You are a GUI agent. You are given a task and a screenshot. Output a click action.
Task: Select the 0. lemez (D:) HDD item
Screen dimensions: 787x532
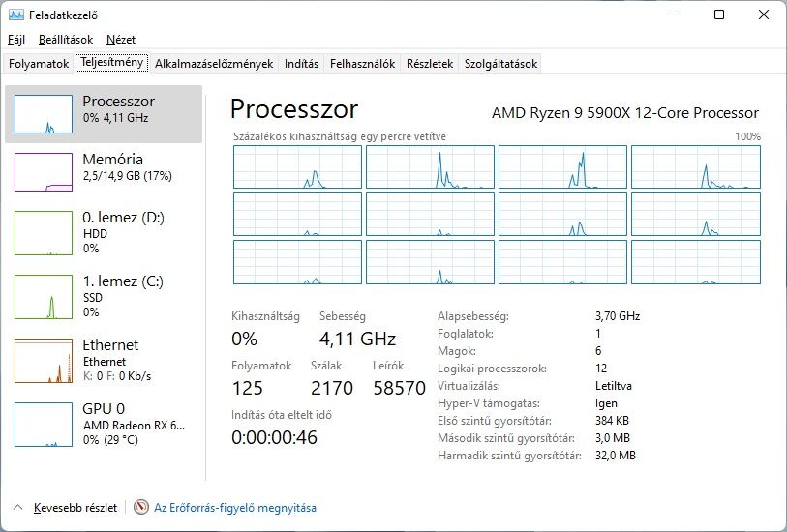point(104,232)
